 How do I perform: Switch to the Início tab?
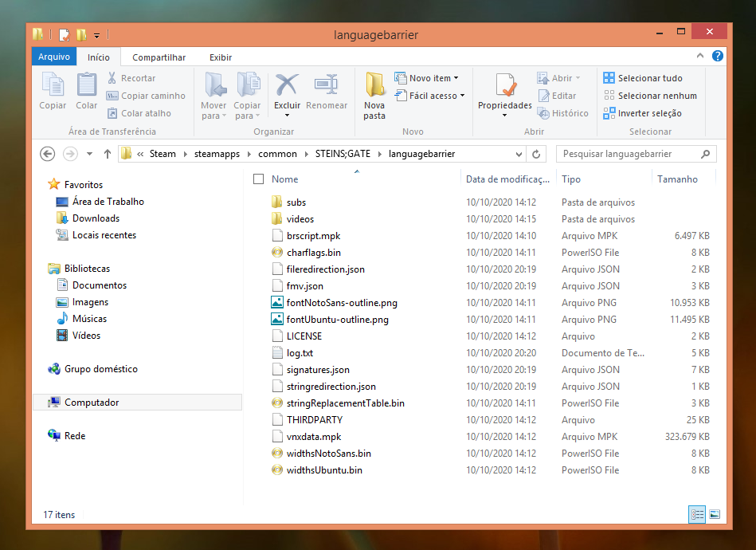(98, 57)
